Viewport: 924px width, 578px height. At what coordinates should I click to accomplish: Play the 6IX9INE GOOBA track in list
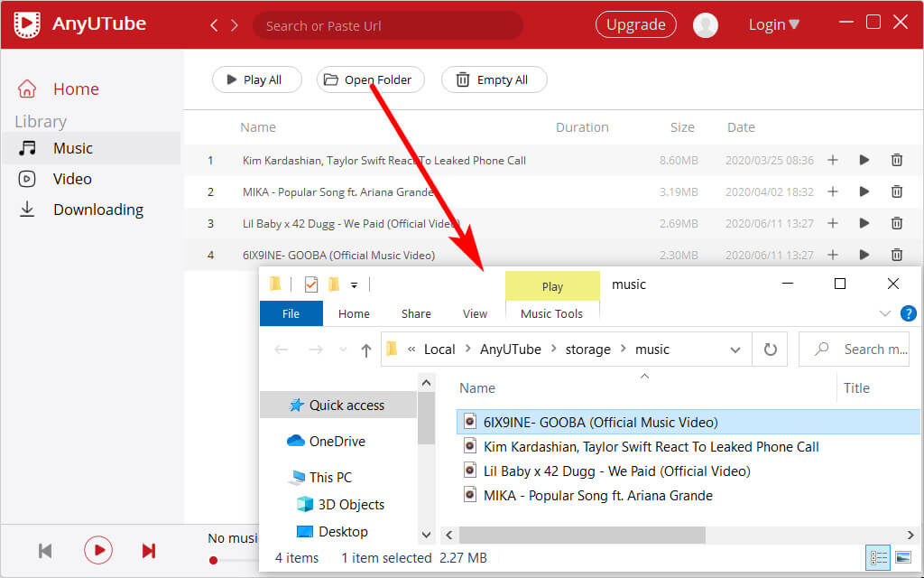coord(864,255)
